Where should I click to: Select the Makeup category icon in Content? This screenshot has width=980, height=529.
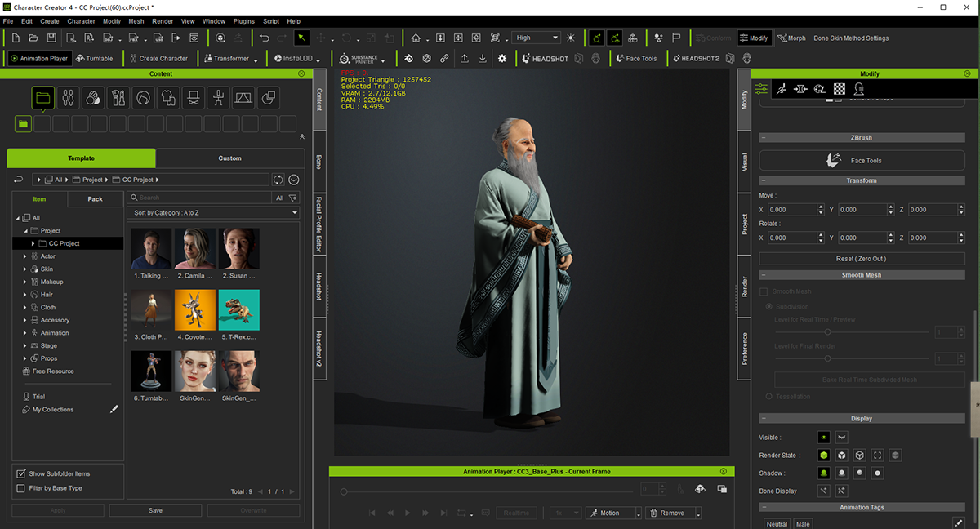(x=118, y=99)
